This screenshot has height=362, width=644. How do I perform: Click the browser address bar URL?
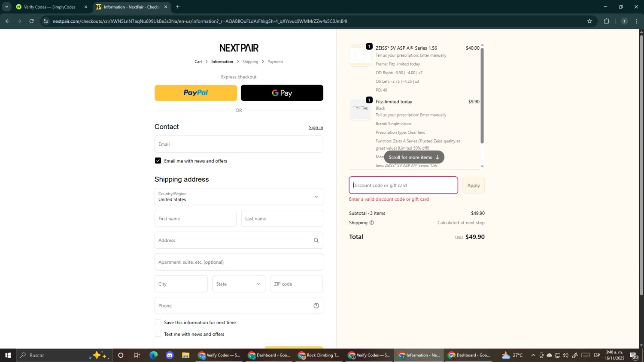point(200,21)
